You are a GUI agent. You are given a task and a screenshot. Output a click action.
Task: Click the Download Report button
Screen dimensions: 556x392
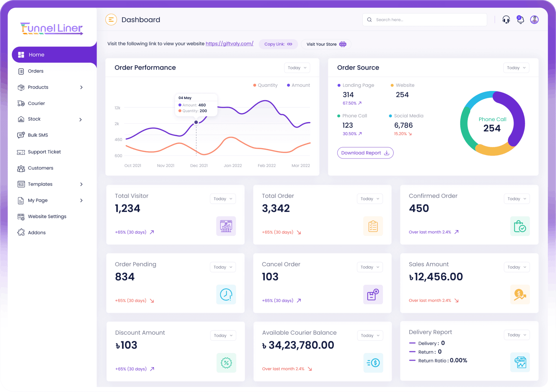365,153
